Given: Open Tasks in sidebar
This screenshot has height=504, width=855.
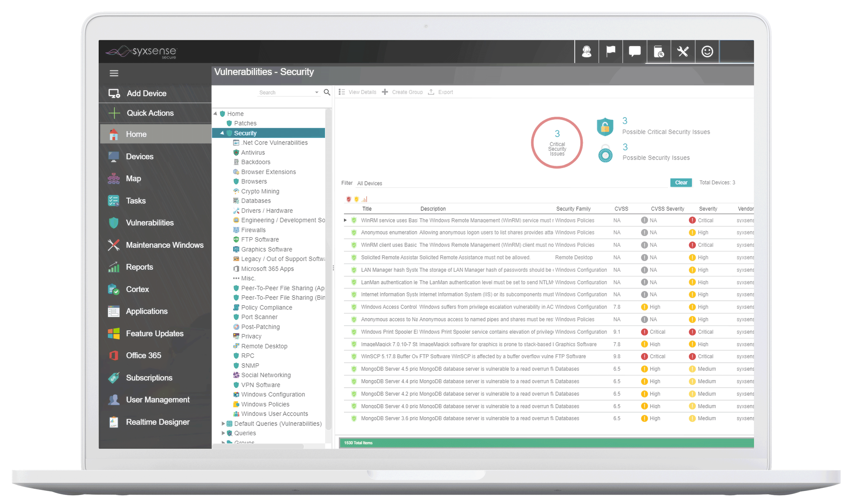Looking at the screenshot, I should [x=155, y=201].
